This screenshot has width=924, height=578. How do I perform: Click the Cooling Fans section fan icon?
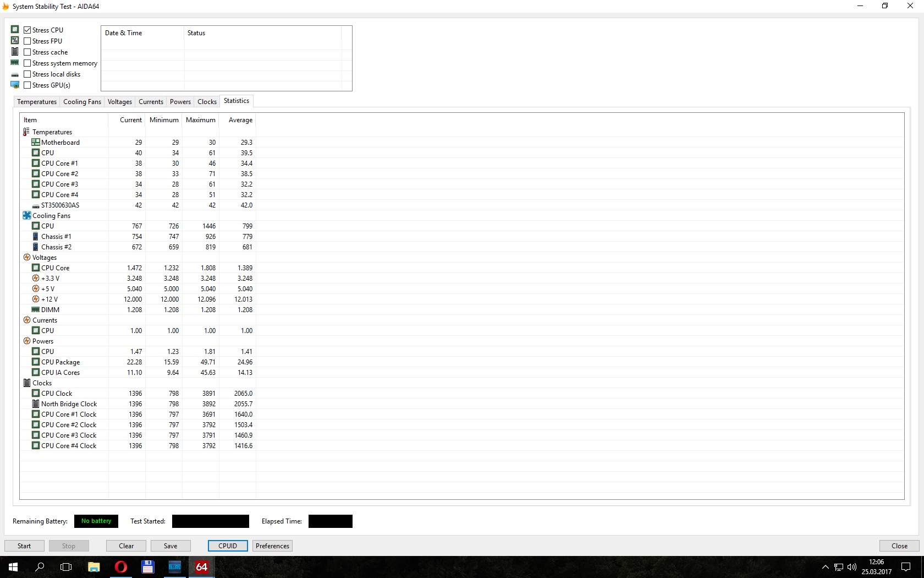pos(26,216)
